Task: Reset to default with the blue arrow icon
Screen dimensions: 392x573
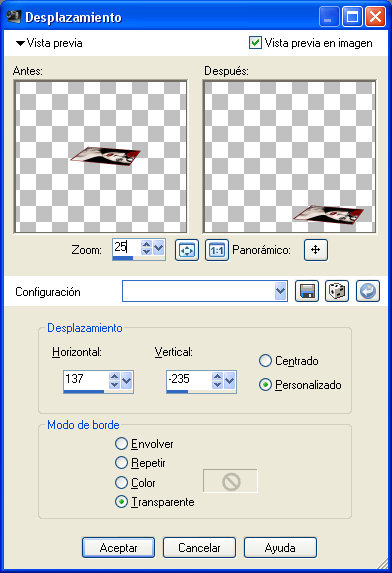Action: (x=368, y=291)
